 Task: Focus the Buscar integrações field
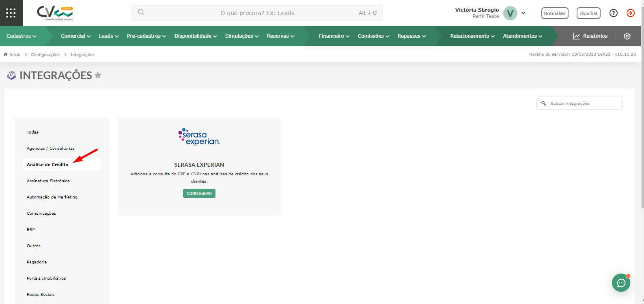tap(579, 103)
